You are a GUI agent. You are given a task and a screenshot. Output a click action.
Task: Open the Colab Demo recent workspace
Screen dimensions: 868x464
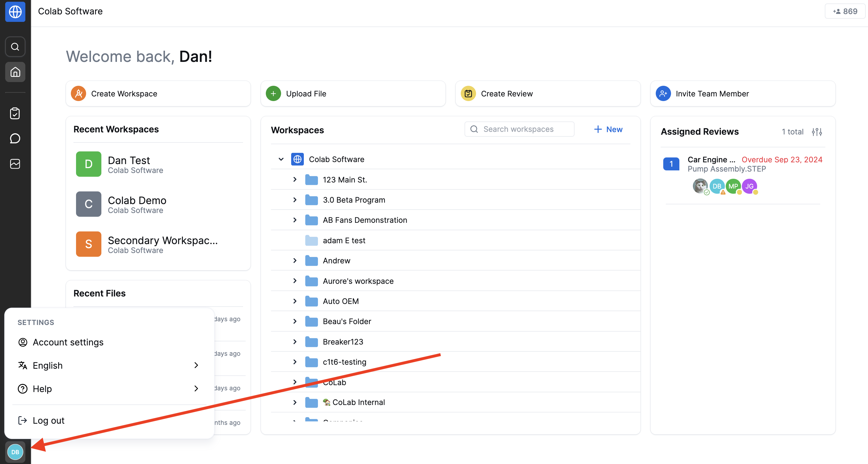coord(158,204)
